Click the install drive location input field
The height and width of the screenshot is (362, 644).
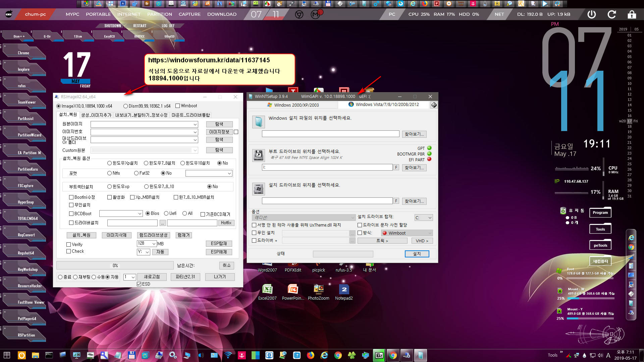click(327, 201)
